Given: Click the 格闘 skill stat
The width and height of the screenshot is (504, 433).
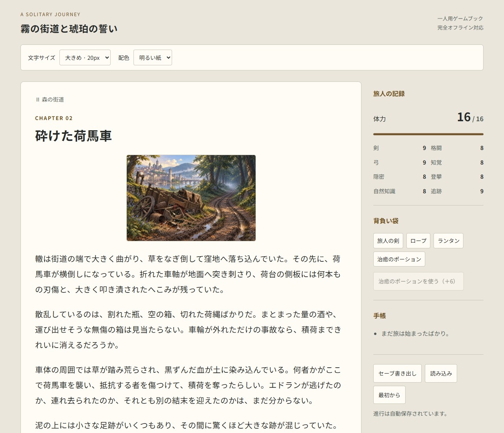Looking at the screenshot, I should click(x=457, y=148).
